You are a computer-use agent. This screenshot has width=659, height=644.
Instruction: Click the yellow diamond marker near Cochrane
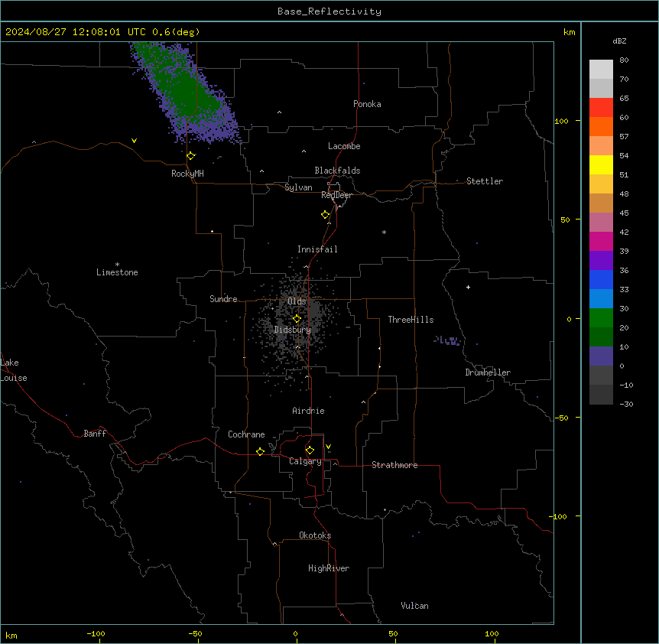[x=260, y=451]
